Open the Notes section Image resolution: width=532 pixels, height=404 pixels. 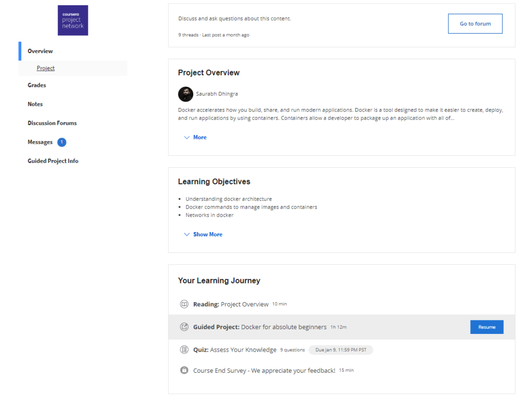coord(35,104)
